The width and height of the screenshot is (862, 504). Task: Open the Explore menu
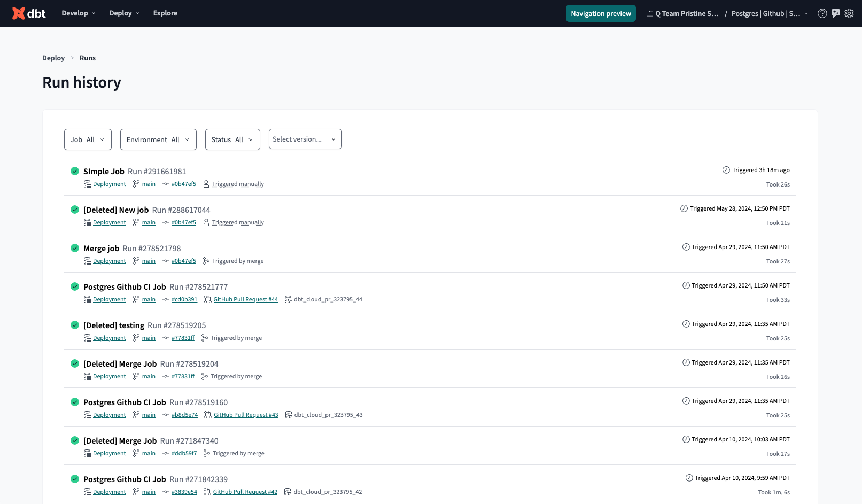(165, 13)
